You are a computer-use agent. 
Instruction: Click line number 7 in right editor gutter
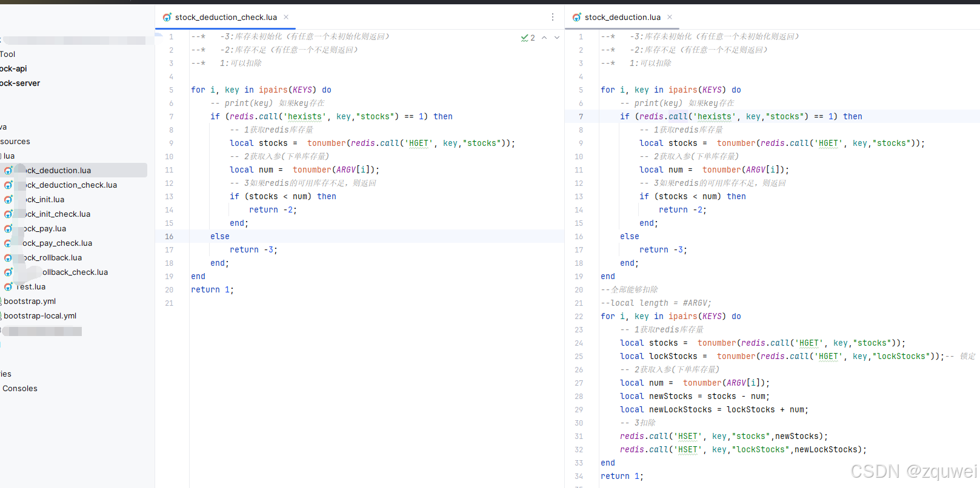[x=581, y=117]
